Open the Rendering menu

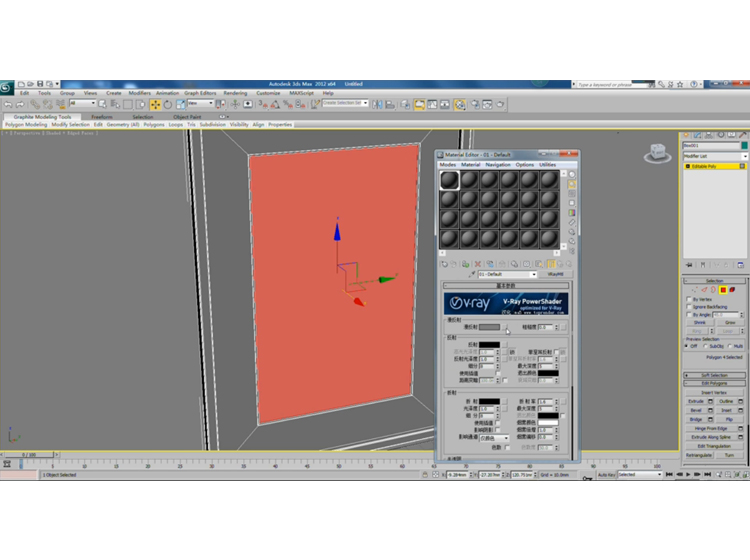(x=235, y=93)
